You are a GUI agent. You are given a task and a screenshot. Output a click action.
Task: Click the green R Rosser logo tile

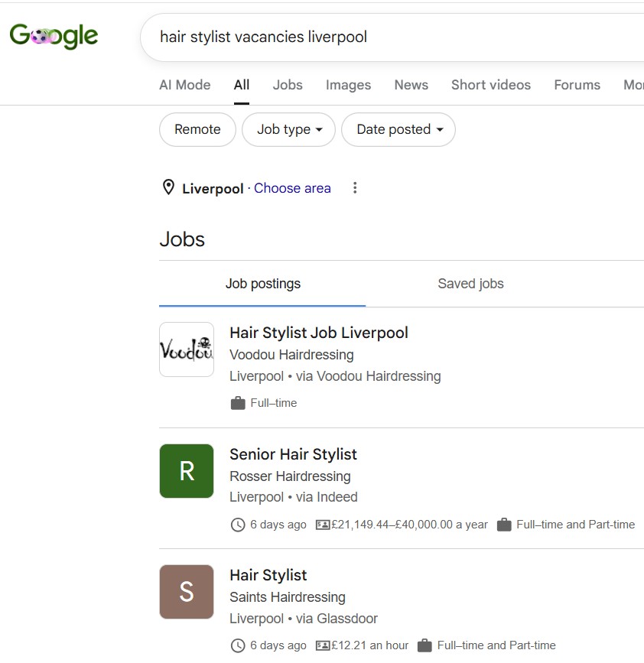point(187,471)
